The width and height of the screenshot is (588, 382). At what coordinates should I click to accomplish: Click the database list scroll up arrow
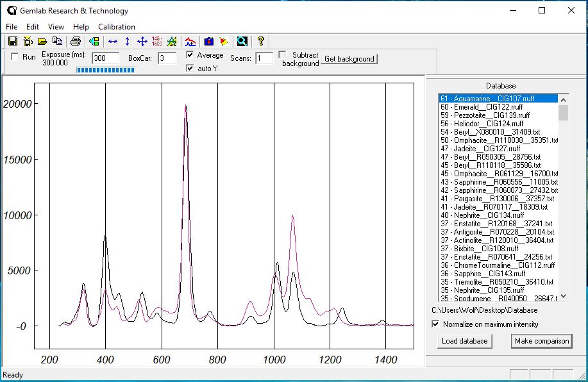563,99
